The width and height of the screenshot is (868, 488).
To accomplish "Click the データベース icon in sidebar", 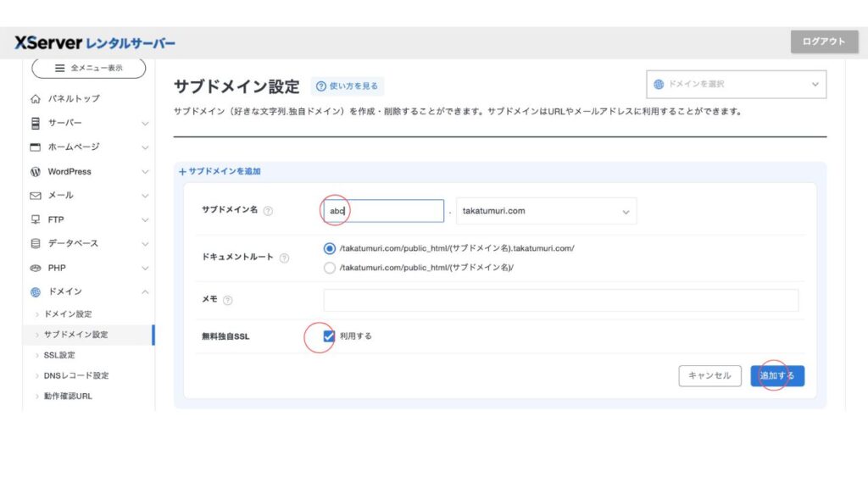I will (36, 243).
